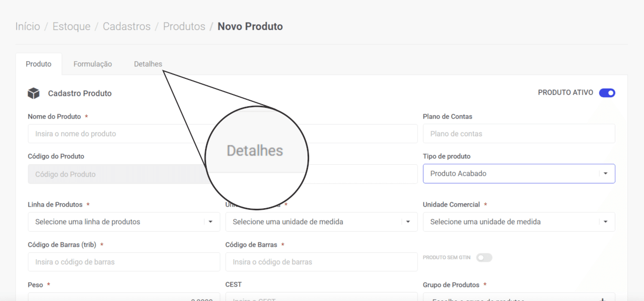Click the Cadastro Produto heading

(80, 93)
